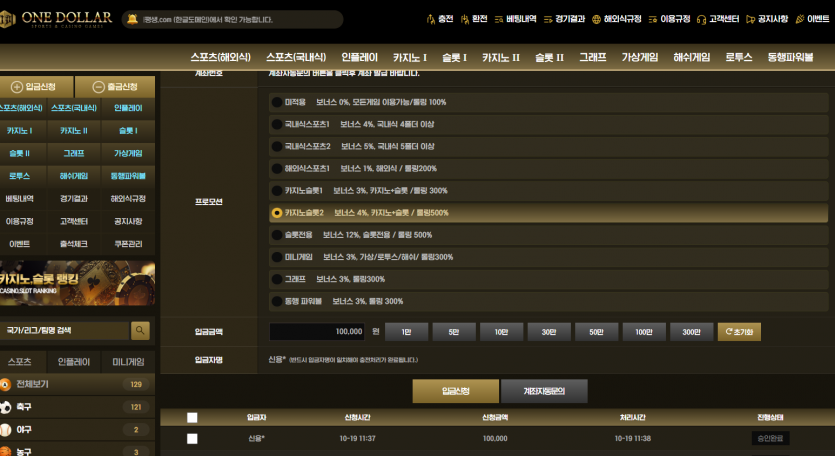Click the 카지노.슬롯 랭킹 banner
The height and width of the screenshot is (456, 835).
[77, 283]
